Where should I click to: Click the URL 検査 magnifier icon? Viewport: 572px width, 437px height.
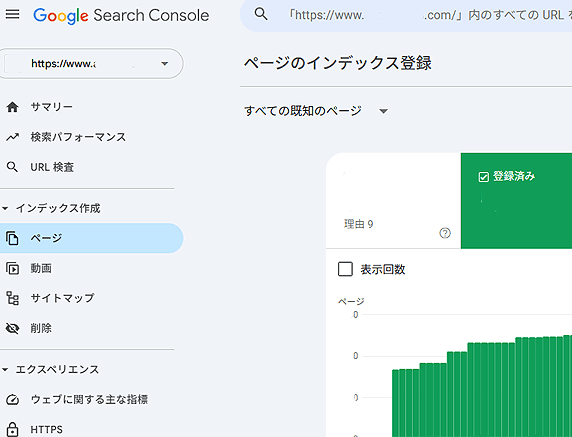pos(12,167)
